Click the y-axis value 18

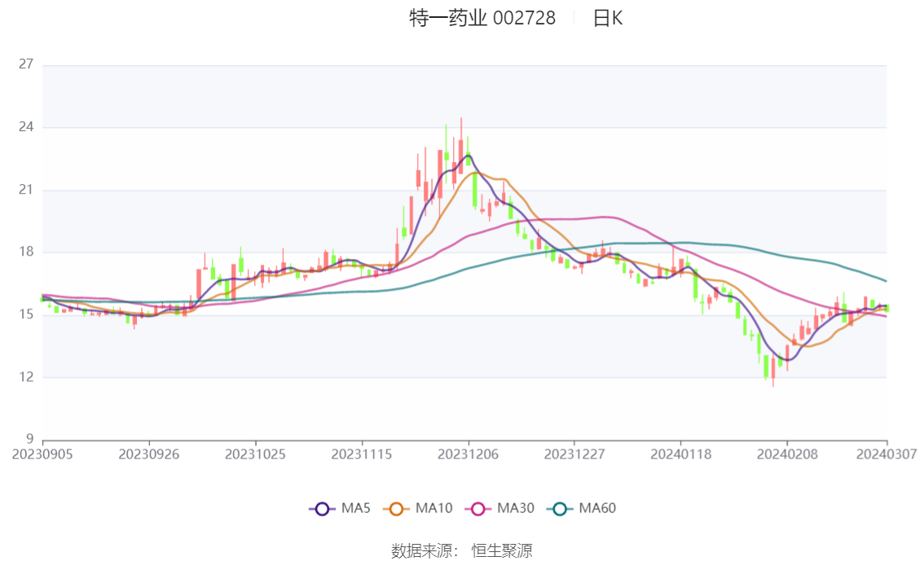26,252
